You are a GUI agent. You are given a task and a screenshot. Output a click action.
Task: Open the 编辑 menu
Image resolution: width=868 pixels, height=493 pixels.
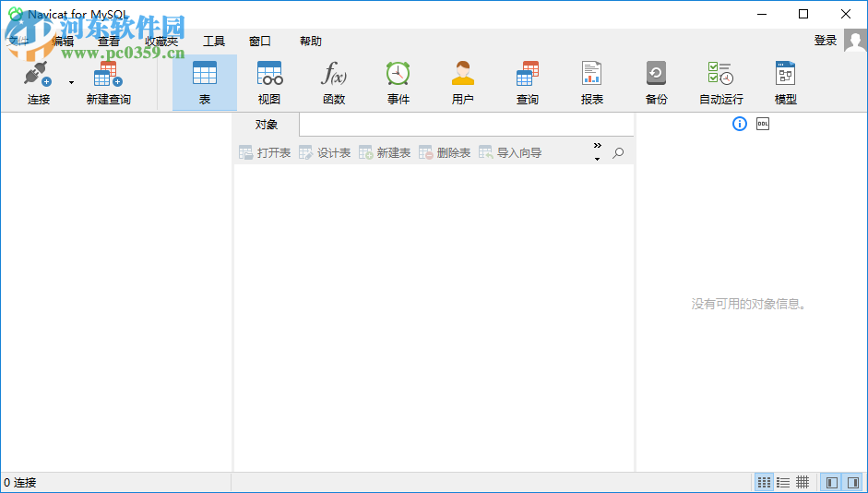[63, 41]
